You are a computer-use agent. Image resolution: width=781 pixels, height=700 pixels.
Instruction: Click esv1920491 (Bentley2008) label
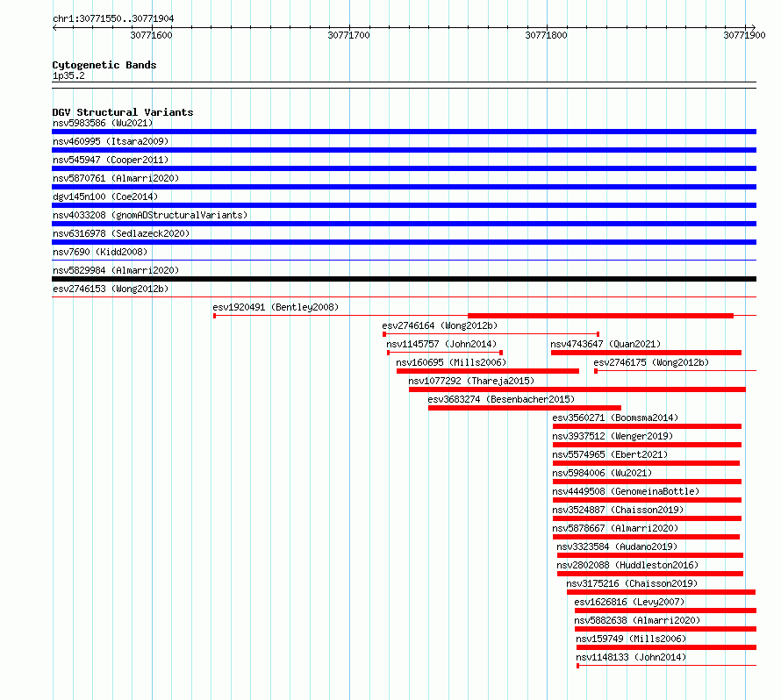click(x=276, y=307)
